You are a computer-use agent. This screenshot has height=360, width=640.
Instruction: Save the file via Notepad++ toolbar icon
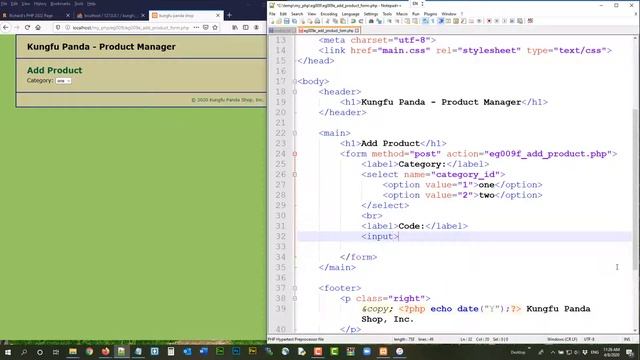(287, 21)
